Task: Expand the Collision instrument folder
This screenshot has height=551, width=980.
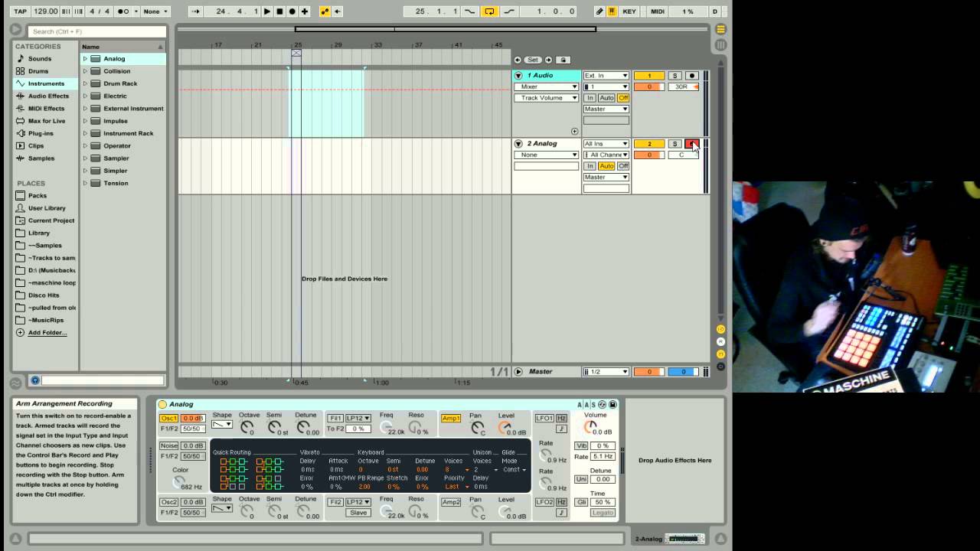Action: click(85, 71)
